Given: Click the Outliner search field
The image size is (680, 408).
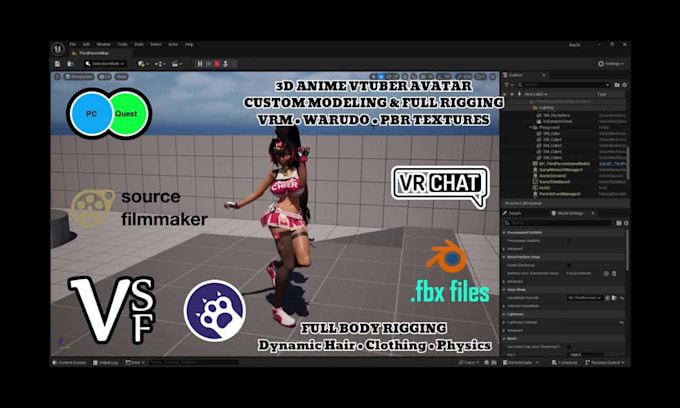Looking at the screenshot, I should [564, 85].
